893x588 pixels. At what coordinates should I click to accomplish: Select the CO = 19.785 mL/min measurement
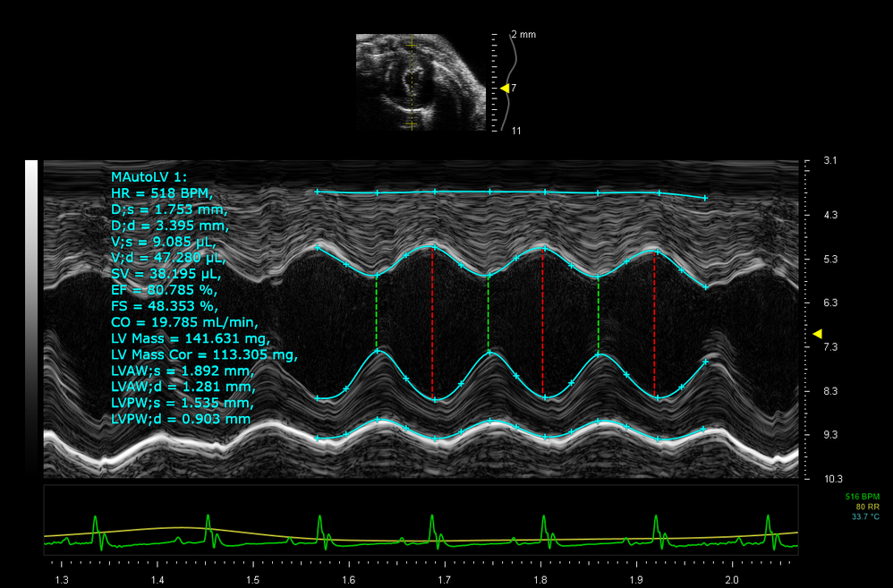(x=185, y=322)
